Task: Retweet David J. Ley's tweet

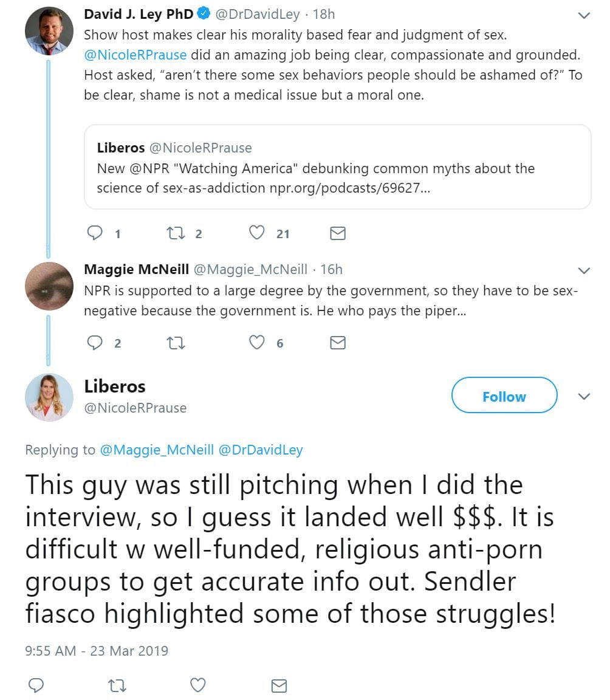Action: point(175,233)
